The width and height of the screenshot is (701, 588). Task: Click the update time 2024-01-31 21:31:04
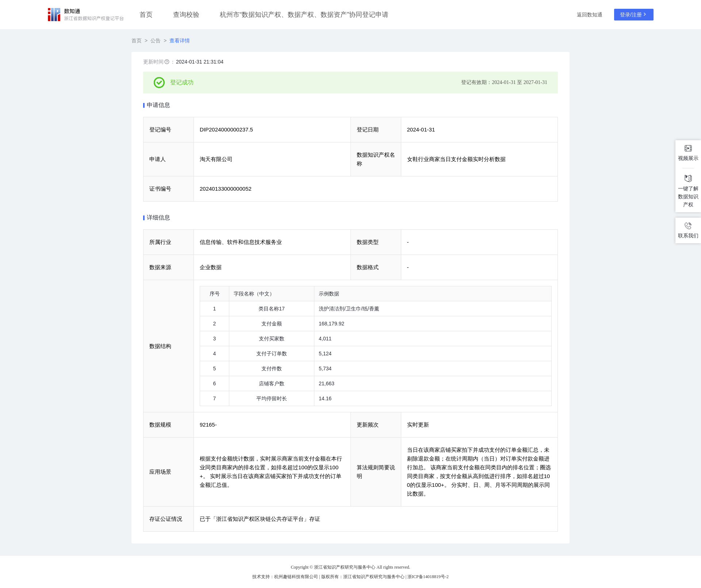tap(200, 62)
